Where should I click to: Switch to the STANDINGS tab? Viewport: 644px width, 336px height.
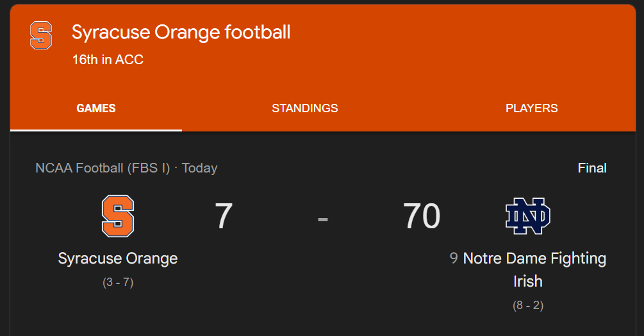point(304,108)
